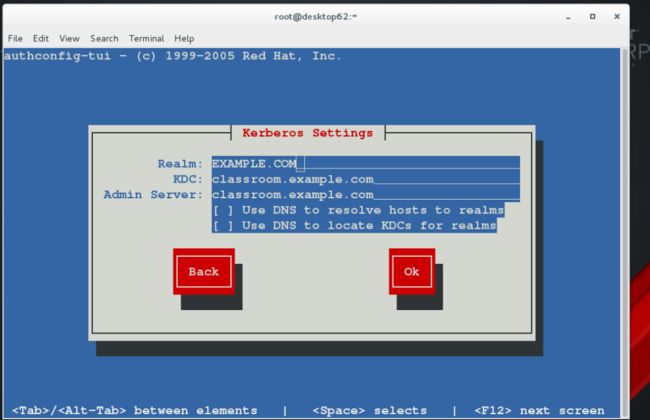Click the authconfig-tui copyright header text
This screenshot has height=420, width=650.
tap(172, 56)
